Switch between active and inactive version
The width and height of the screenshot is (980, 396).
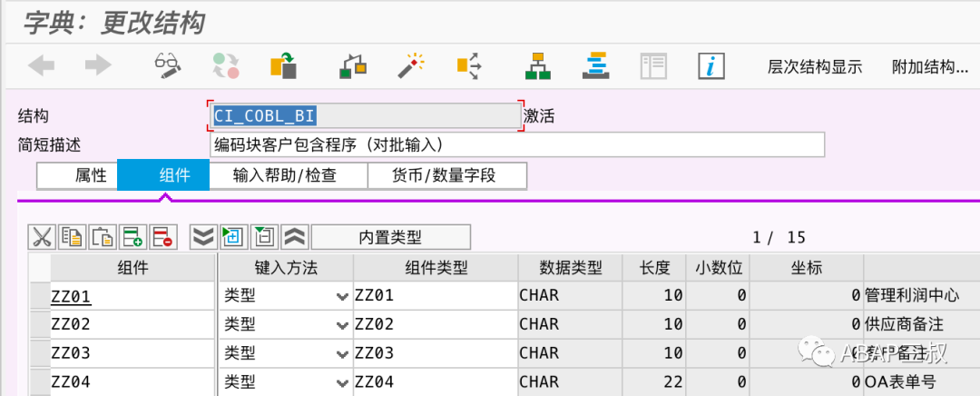click(226, 65)
